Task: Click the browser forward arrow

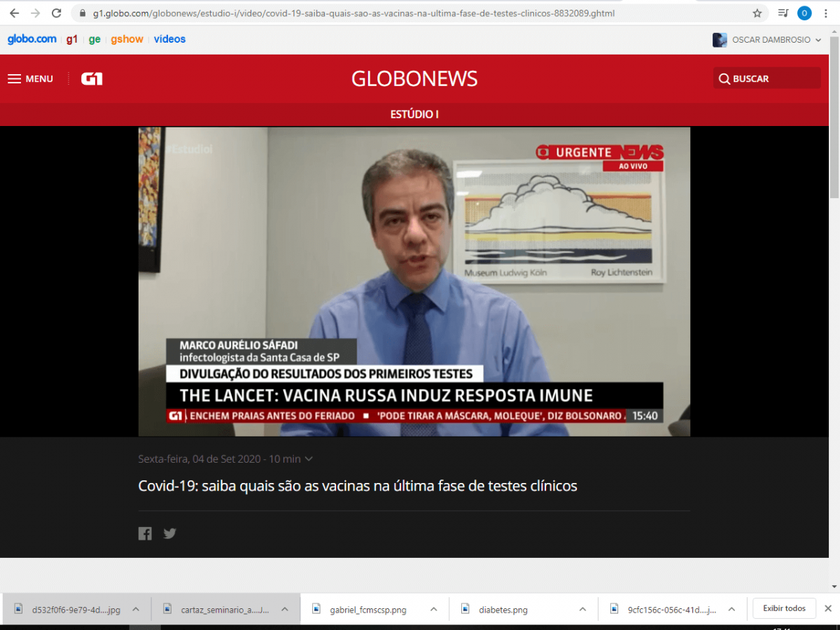Action: tap(35, 13)
